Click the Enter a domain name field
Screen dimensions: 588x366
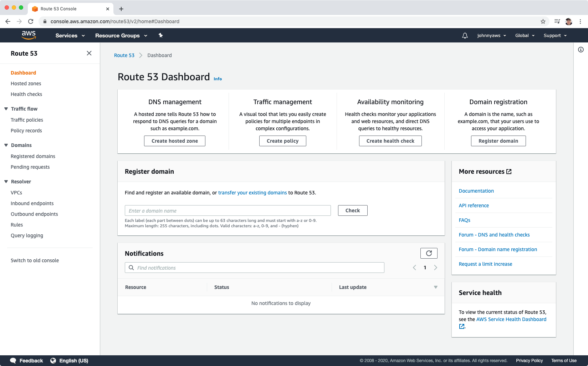[x=228, y=210]
